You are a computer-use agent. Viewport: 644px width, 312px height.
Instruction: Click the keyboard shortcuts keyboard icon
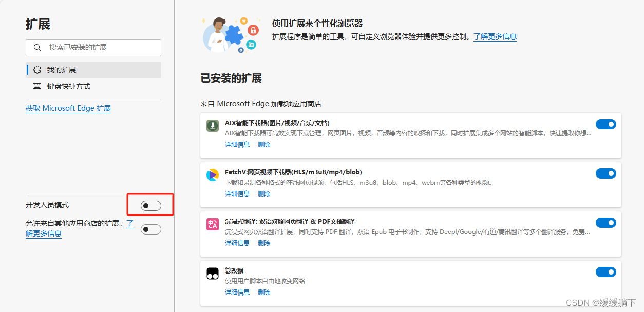(x=37, y=86)
